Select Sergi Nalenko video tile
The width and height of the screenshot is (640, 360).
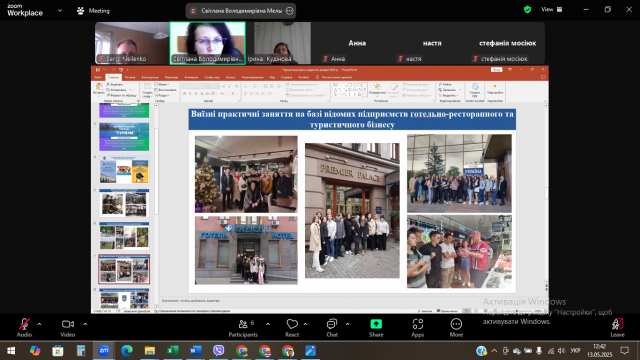click(x=132, y=43)
